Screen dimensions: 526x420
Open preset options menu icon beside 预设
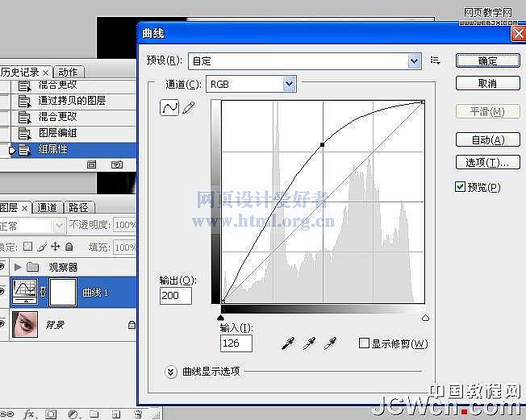click(x=435, y=60)
